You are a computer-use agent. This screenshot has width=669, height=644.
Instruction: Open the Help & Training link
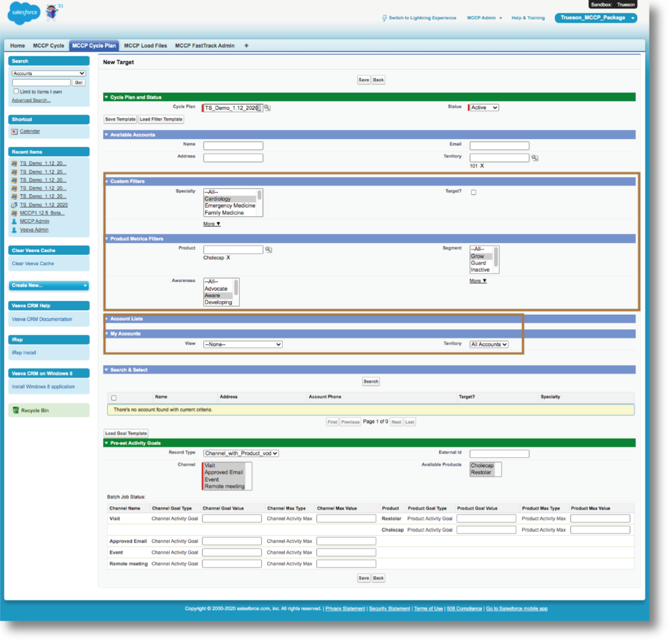[x=528, y=18]
